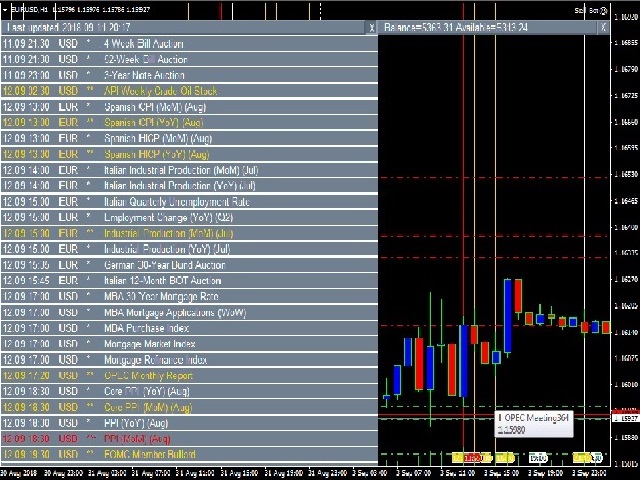640x480 pixels.
Task: Select 'Mortgage Refinance Index' row
Action: (x=189, y=360)
